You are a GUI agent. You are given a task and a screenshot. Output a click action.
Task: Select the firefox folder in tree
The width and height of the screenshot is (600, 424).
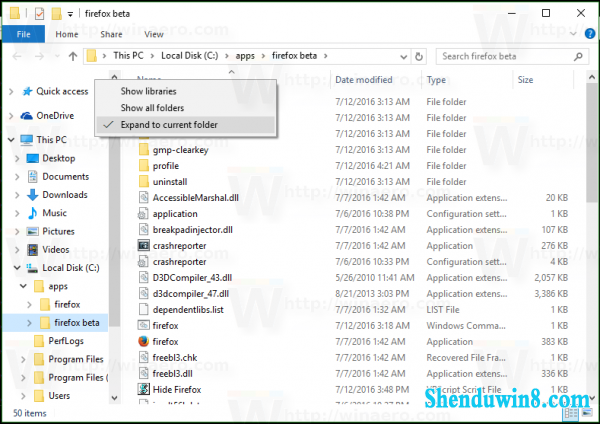(x=67, y=304)
